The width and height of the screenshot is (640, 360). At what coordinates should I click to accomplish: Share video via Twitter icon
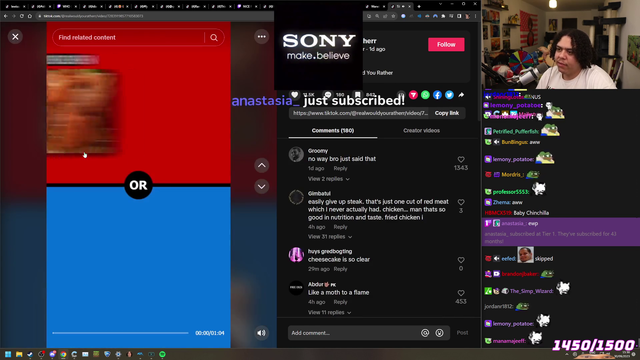(449, 95)
